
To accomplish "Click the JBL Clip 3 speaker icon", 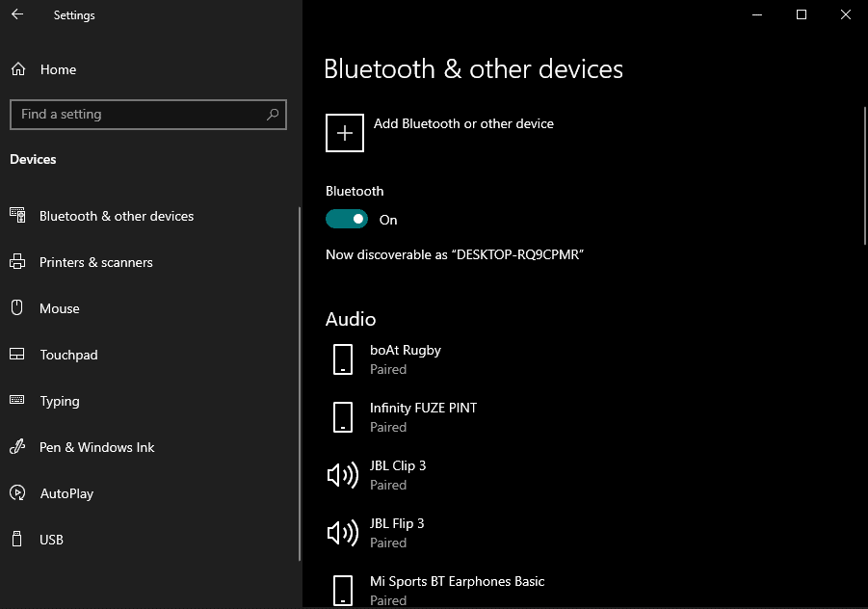I will [x=343, y=475].
